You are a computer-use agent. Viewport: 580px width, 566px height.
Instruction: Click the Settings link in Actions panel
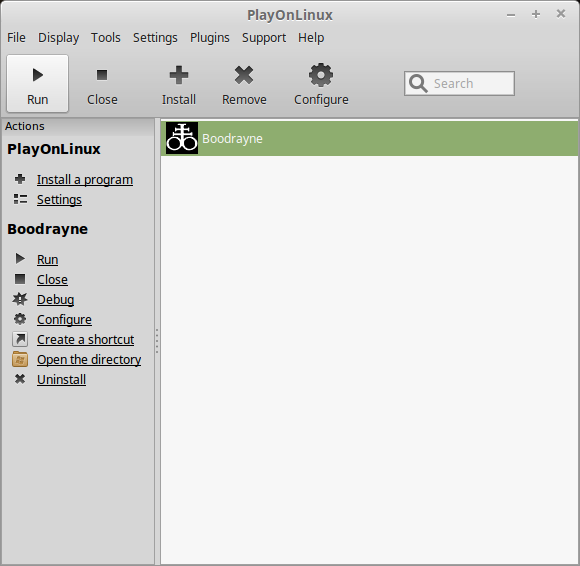[59, 200]
